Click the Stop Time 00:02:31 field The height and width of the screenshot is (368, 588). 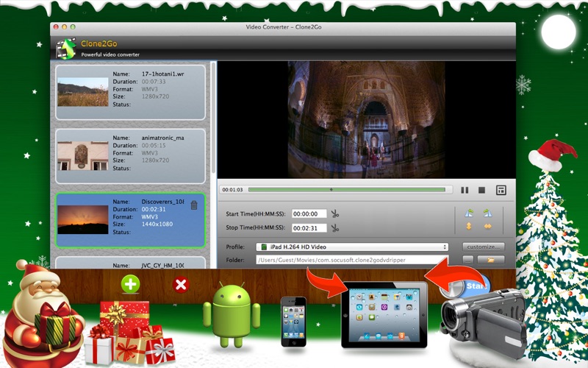pyautogui.click(x=309, y=227)
